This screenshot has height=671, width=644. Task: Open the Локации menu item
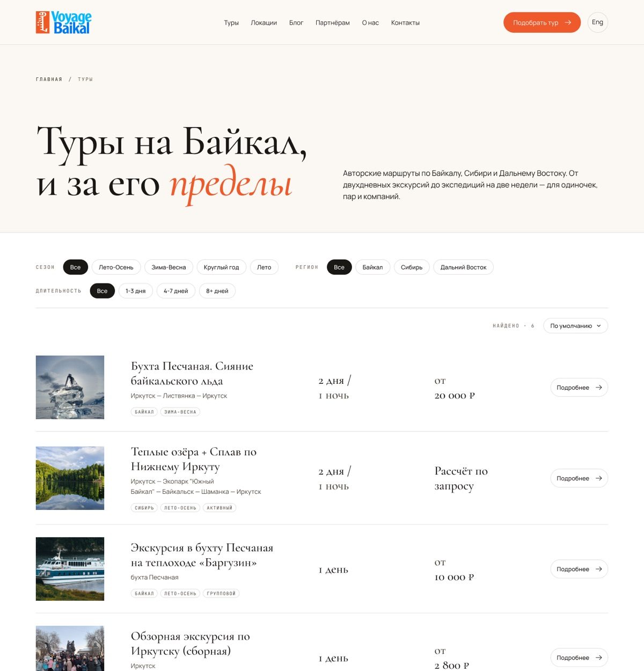[x=264, y=23]
